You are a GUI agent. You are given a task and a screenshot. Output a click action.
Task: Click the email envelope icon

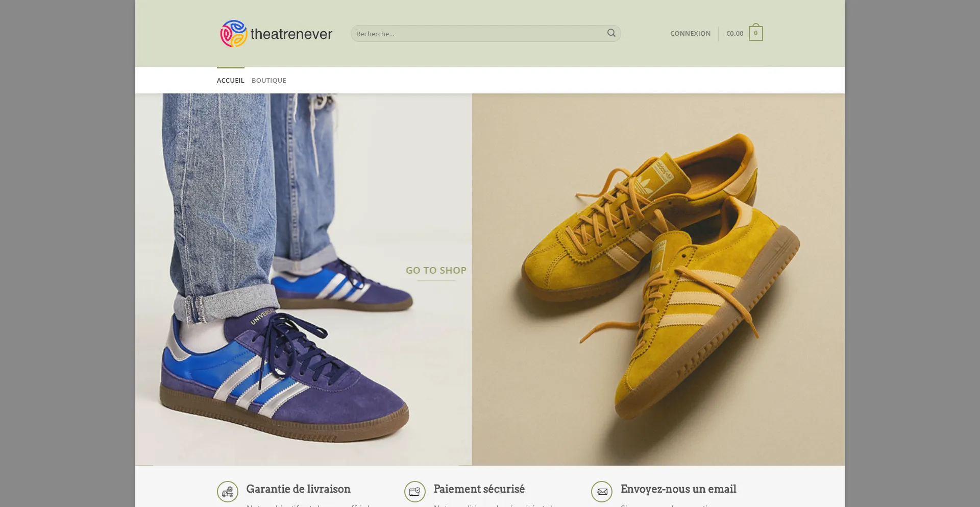602,492
